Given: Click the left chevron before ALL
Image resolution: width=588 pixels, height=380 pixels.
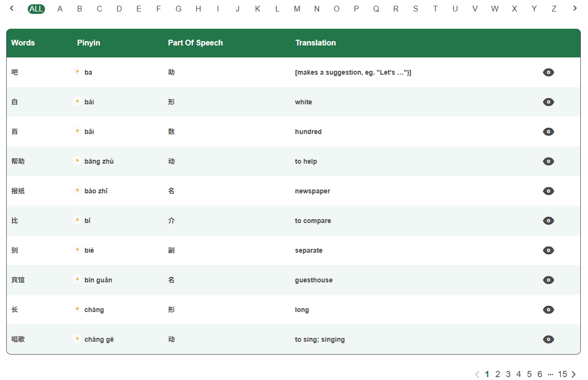Looking at the screenshot, I should point(11,9).
